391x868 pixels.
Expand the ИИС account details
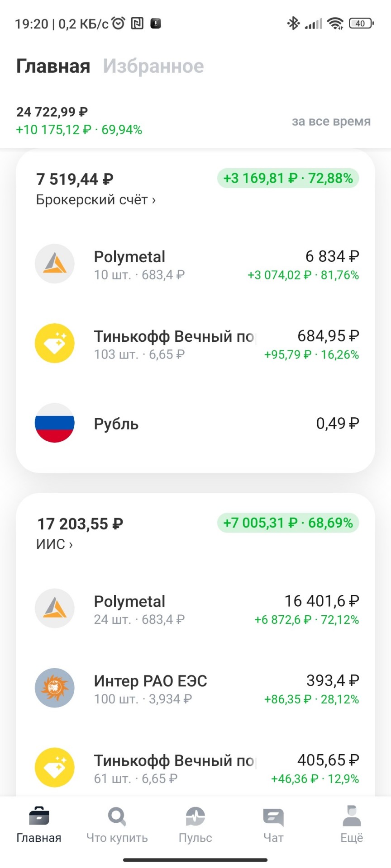54,544
